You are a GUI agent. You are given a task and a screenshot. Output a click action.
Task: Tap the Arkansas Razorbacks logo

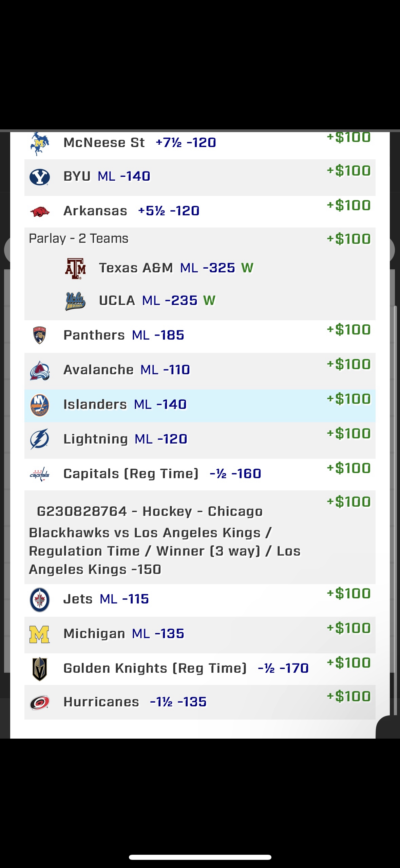pyautogui.click(x=40, y=212)
